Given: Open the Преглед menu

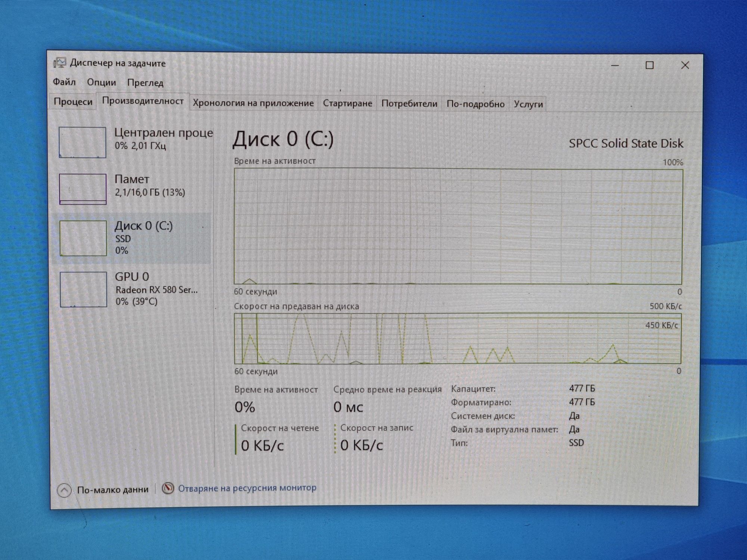Looking at the screenshot, I should click(x=145, y=83).
